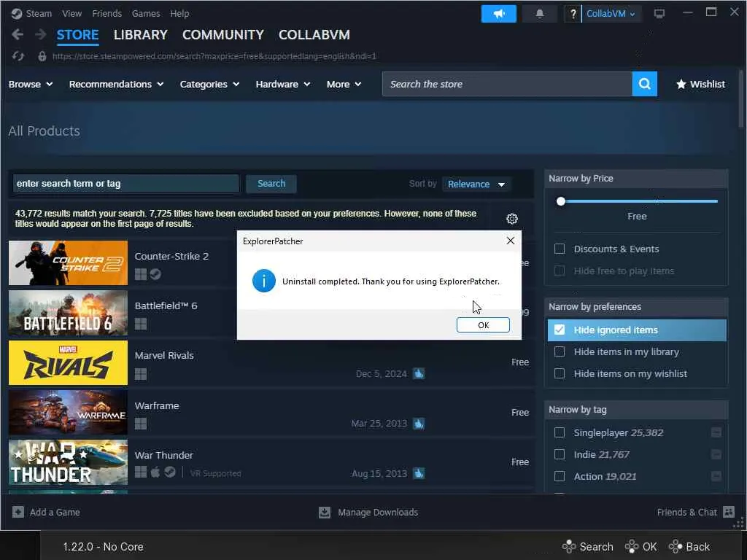
Task: Click the question mark help icon
Action: click(573, 14)
